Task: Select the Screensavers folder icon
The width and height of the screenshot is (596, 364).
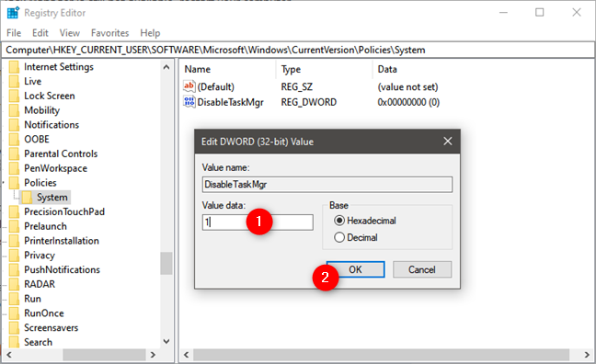Action: tap(14, 327)
